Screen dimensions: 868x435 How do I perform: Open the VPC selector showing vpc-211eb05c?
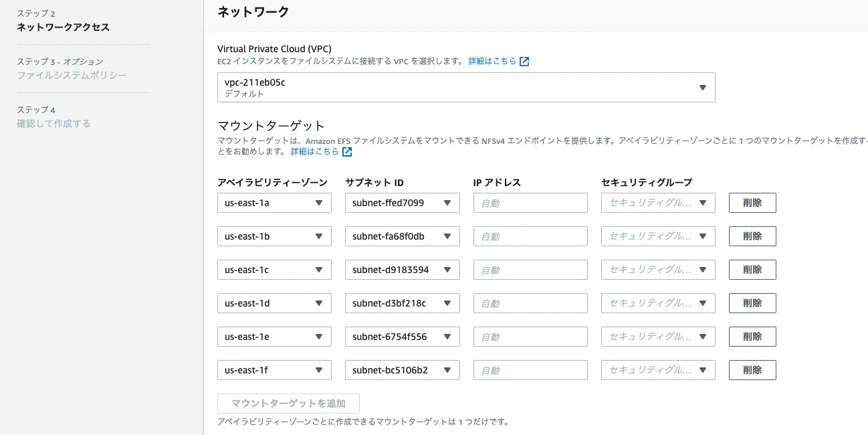click(x=466, y=88)
